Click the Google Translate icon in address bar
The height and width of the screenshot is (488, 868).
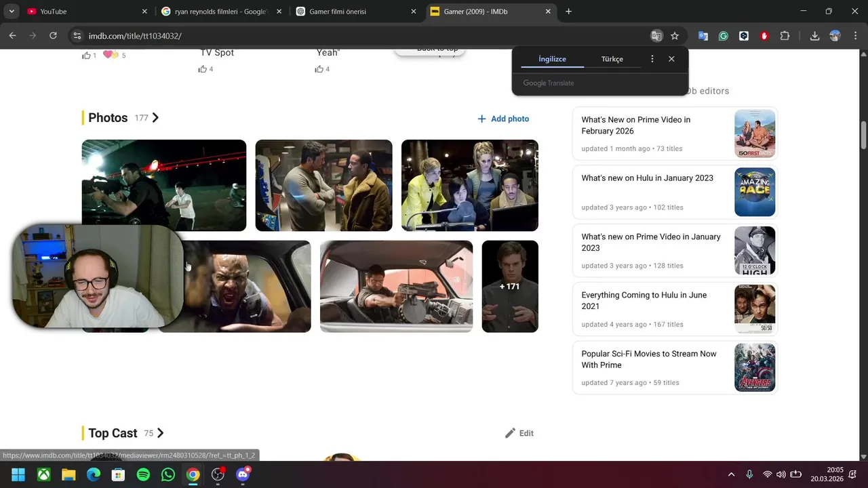pos(656,36)
